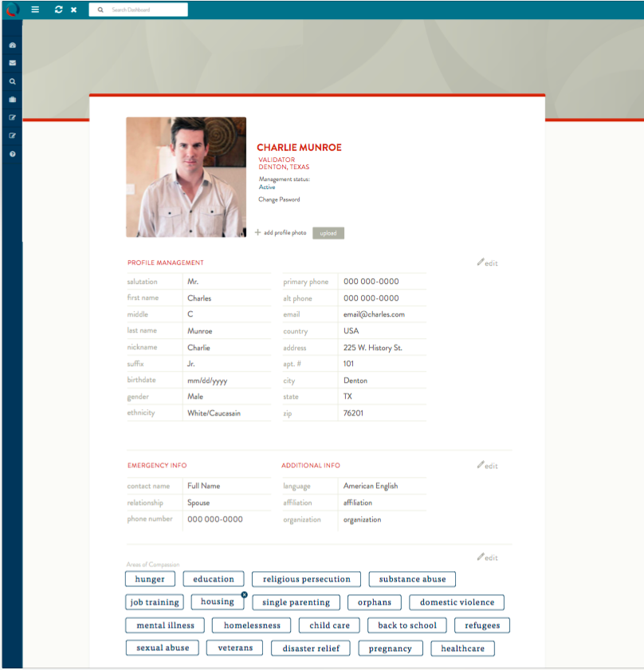
Task: Edit the Additional Info section
Action: (487, 465)
